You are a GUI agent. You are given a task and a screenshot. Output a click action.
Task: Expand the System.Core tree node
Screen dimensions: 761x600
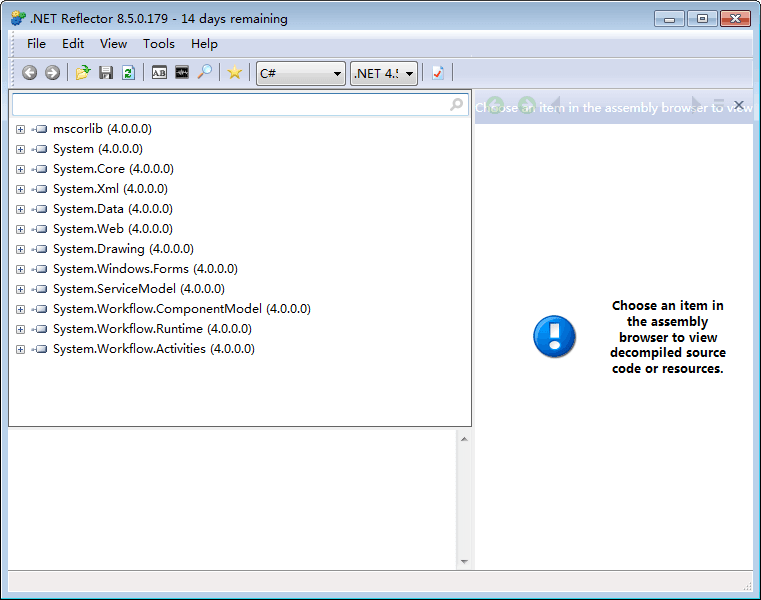pyautogui.click(x=20, y=169)
